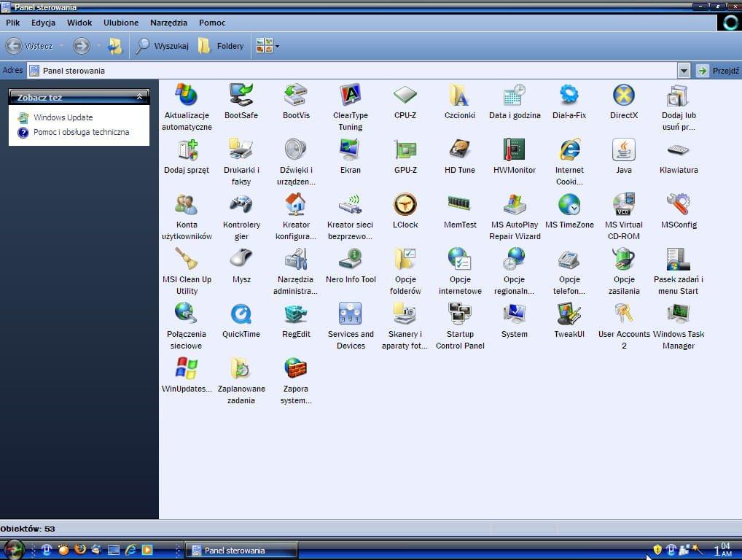Open the LClock icon
Image resolution: width=742 pixels, height=560 pixels.
pyautogui.click(x=405, y=211)
